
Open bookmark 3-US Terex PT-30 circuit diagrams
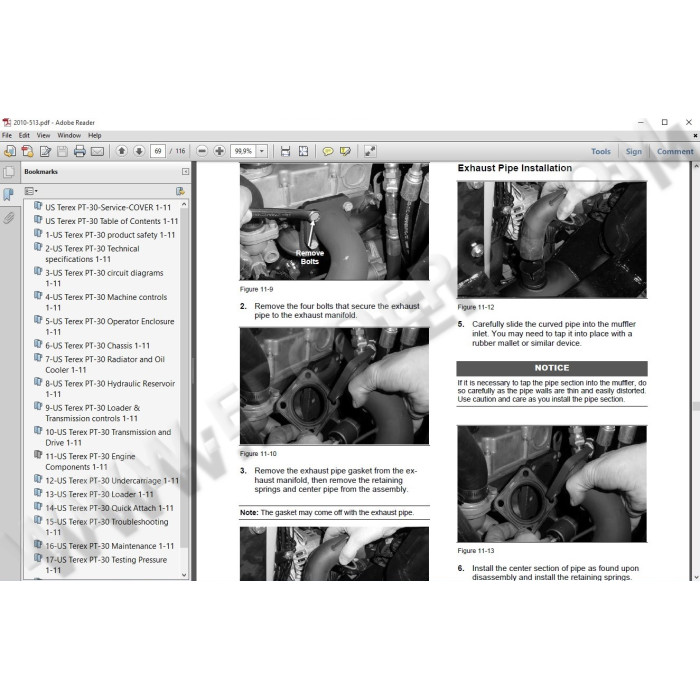tap(104, 278)
